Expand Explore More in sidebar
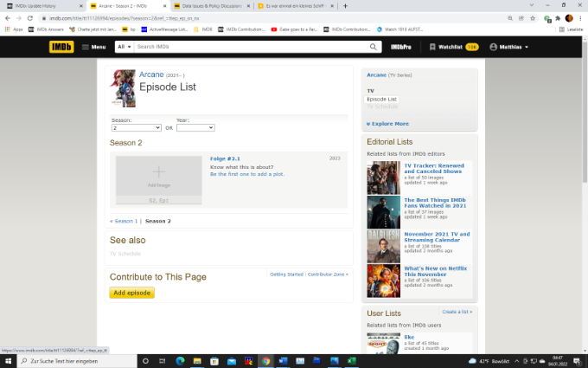Screen dimensions: 588x368 point(389,124)
